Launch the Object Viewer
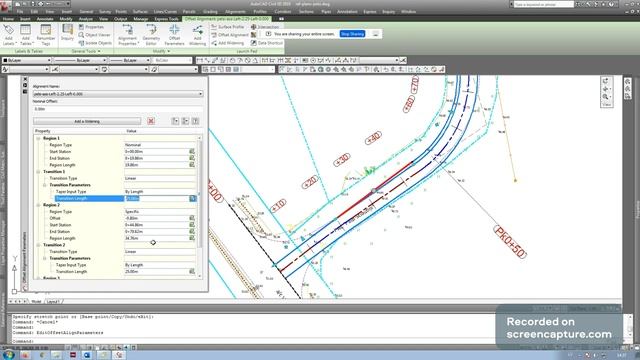 click(x=94, y=35)
